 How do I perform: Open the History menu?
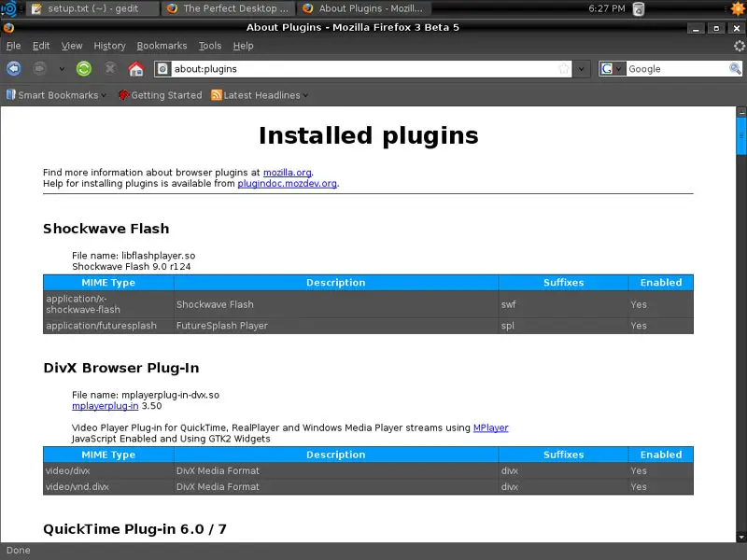click(x=109, y=46)
